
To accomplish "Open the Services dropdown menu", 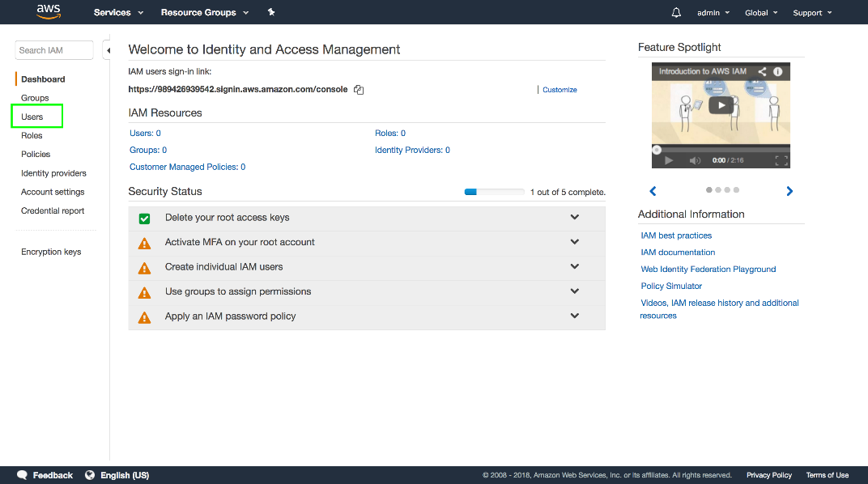I will coord(118,13).
